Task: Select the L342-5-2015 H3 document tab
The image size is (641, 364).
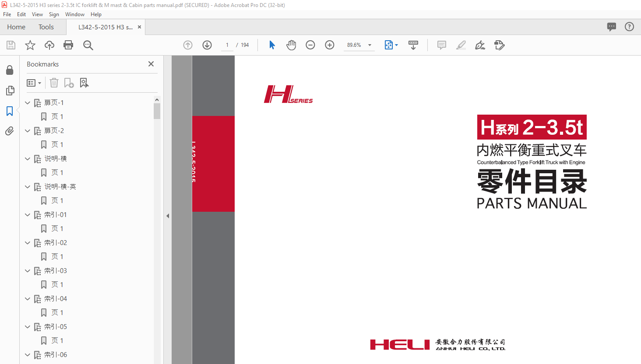Action: point(106,27)
